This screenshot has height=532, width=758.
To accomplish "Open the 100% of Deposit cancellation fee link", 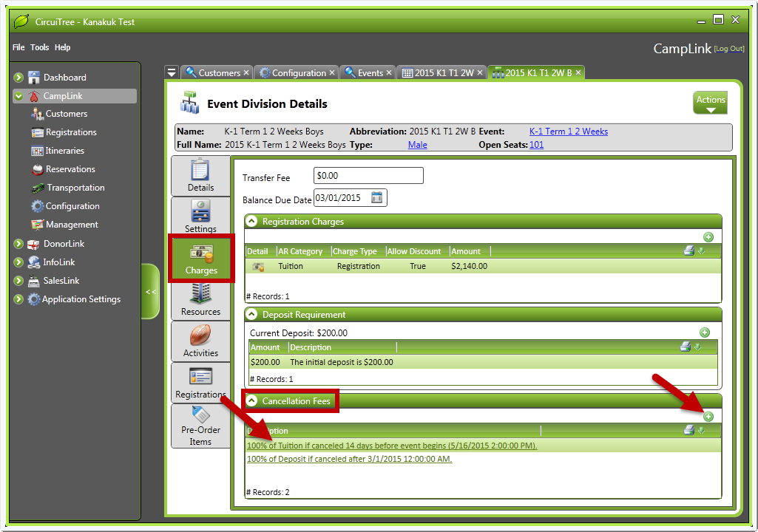I will click(349, 459).
